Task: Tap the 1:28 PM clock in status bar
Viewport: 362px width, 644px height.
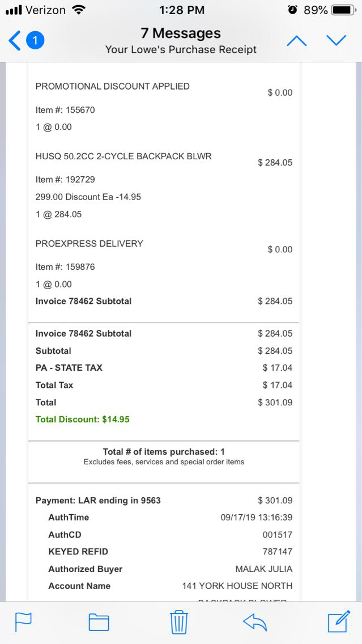Action: tap(181, 10)
